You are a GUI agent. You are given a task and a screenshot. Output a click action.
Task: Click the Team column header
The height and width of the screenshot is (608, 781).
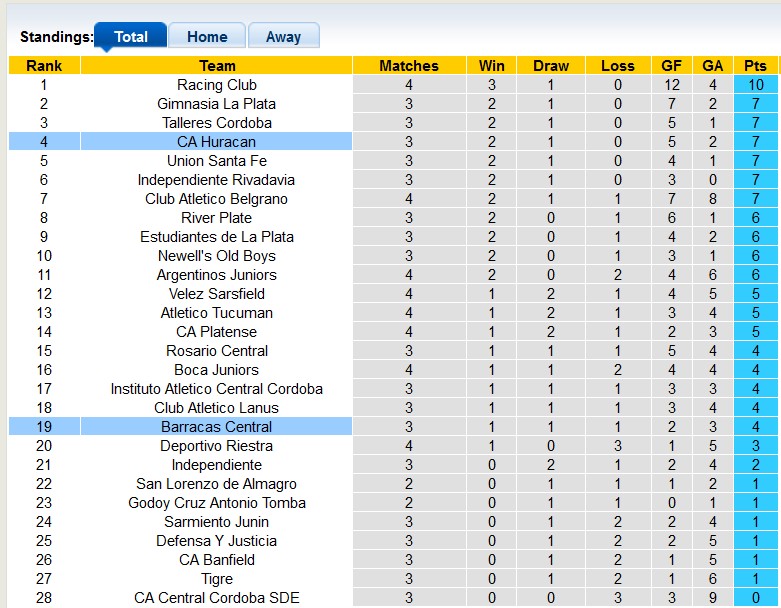click(217, 65)
